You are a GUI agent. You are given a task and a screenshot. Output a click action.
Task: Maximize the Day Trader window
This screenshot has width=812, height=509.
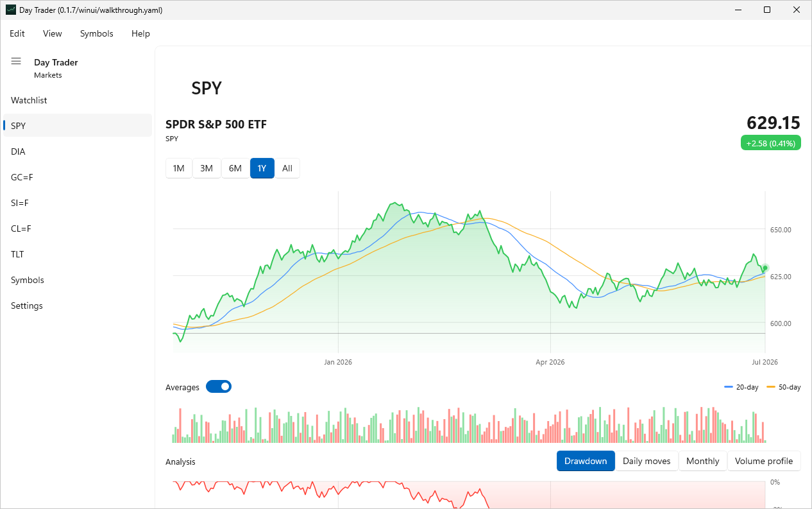click(x=767, y=10)
